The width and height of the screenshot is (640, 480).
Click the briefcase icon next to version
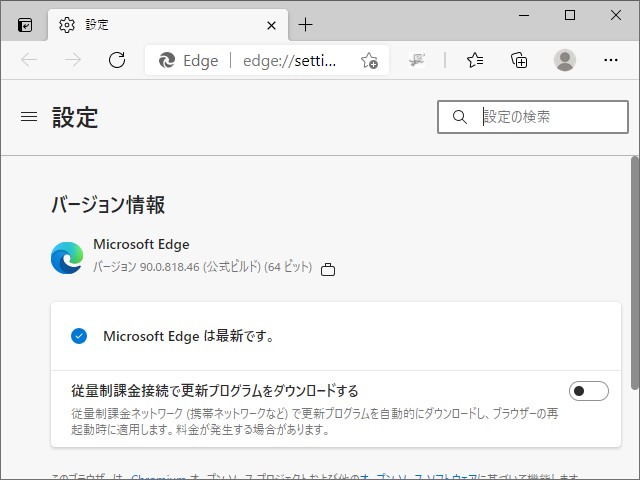tap(328, 269)
